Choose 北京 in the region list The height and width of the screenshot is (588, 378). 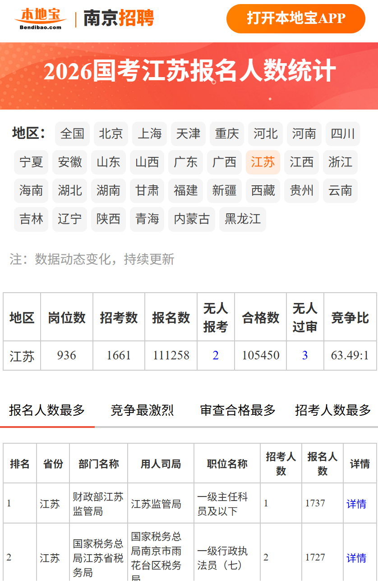click(x=111, y=134)
